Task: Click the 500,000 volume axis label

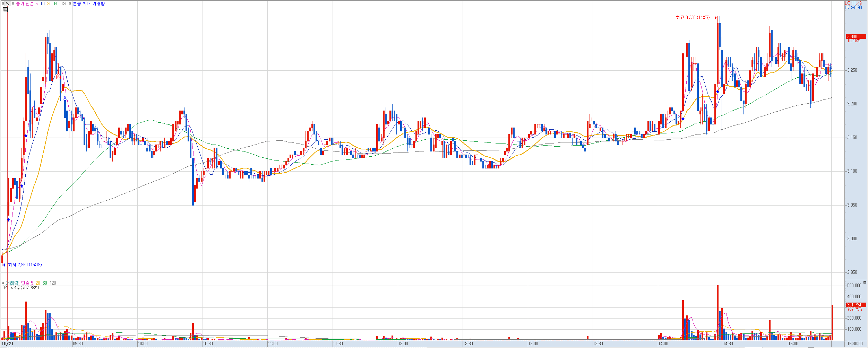Action: coord(854,286)
